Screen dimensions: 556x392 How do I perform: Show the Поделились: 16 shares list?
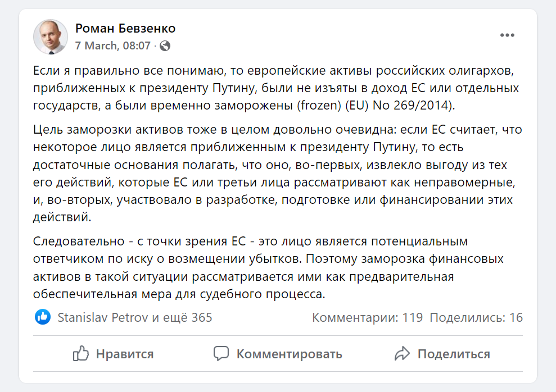coord(476,318)
